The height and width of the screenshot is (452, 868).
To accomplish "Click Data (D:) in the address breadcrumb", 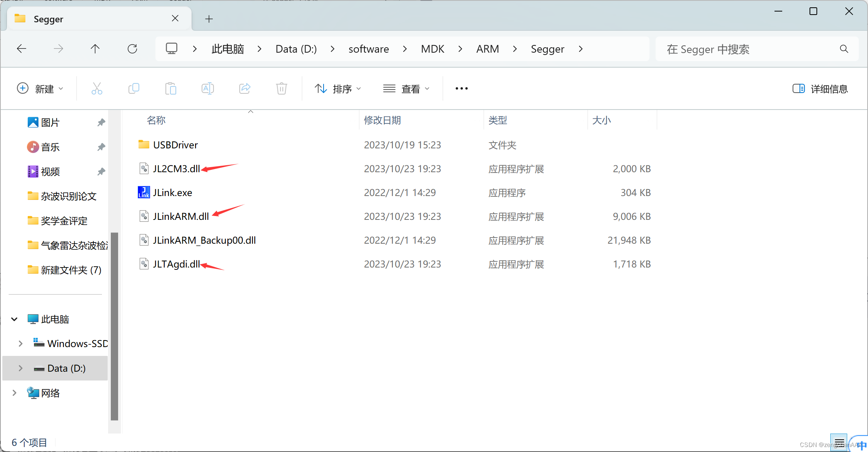I will (x=296, y=49).
